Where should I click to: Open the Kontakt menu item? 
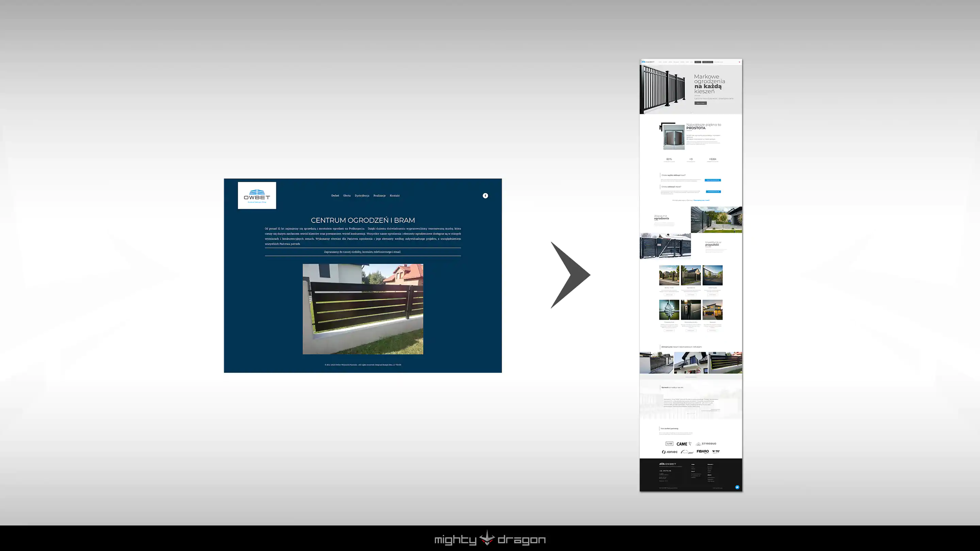point(394,196)
